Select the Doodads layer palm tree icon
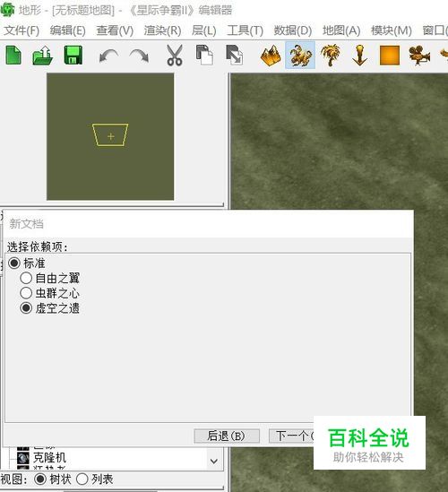 [331, 56]
